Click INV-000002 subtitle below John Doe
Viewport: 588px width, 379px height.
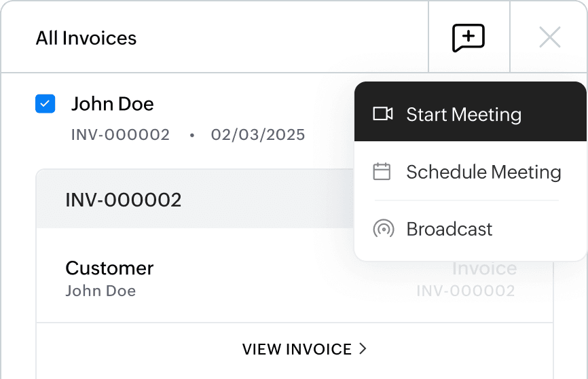(120, 134)
